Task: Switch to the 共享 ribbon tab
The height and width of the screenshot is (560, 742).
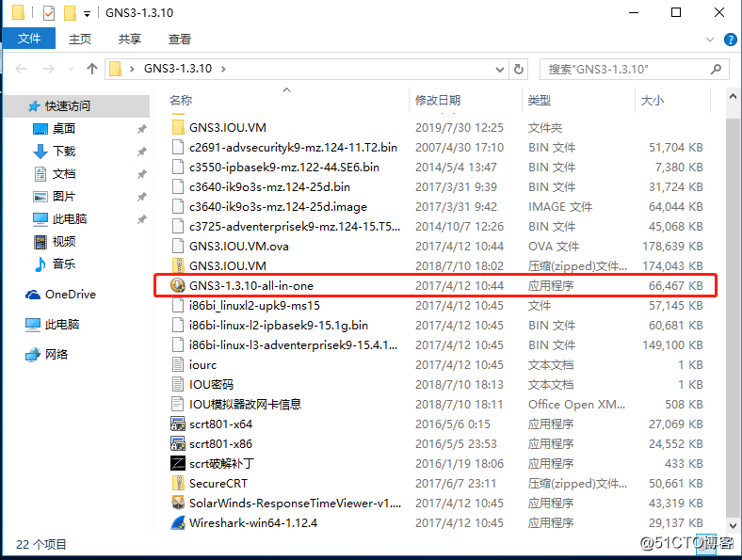Action: [x=130, y=39]
